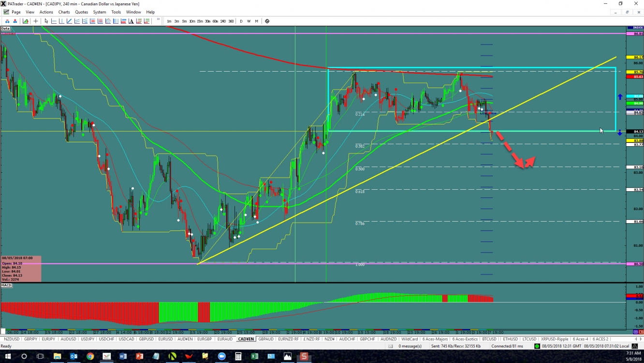Screen dimensions: 644x363
Task: Click the Data label on chart
Action: 5,29
